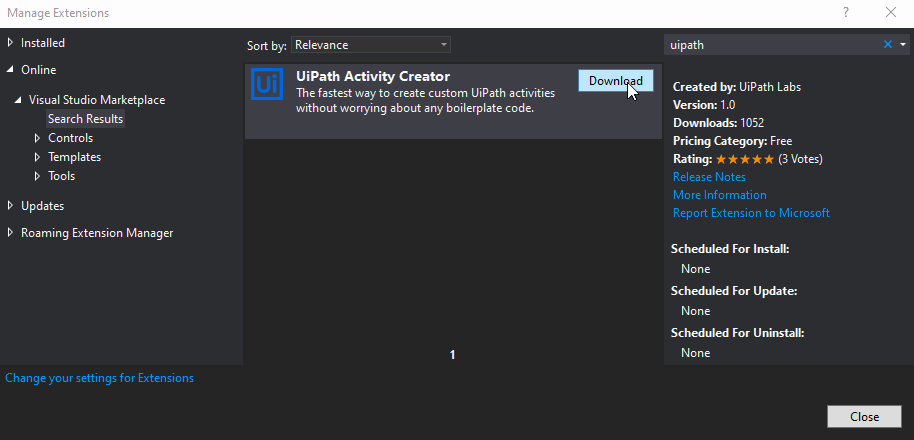Viewport: 914px width, 440px height.
Task: Expand the Templates node
Action: pyautogui.click(x=38, y=157)
